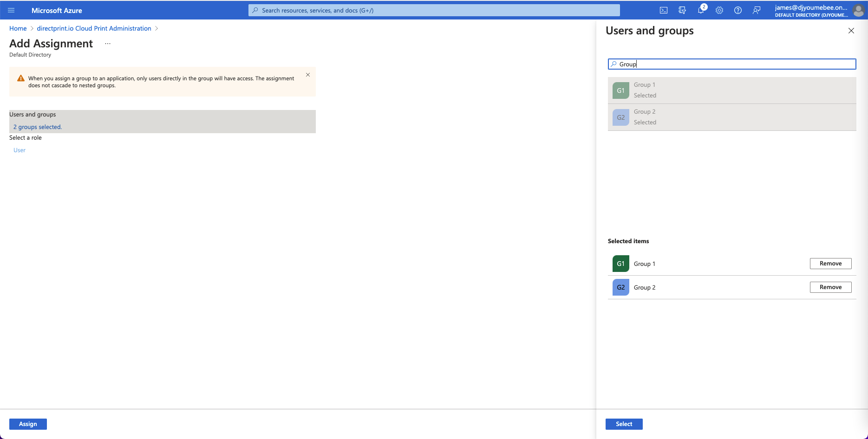Dismiss the nested groups warning banner
The width and height of the screenshot is (868, 439).
point(308,75)
